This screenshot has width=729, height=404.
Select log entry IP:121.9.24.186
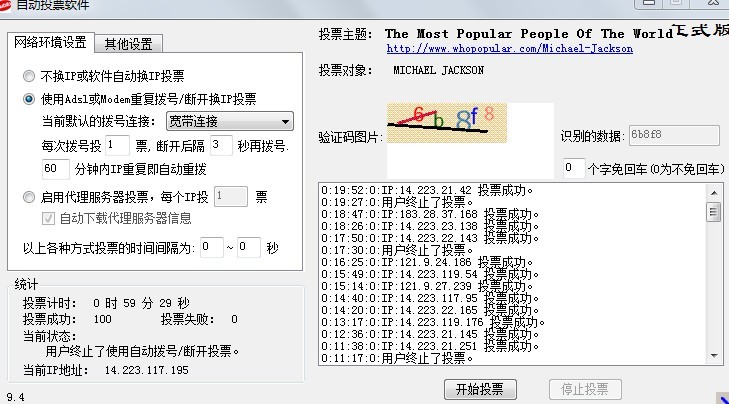(427, 262)
